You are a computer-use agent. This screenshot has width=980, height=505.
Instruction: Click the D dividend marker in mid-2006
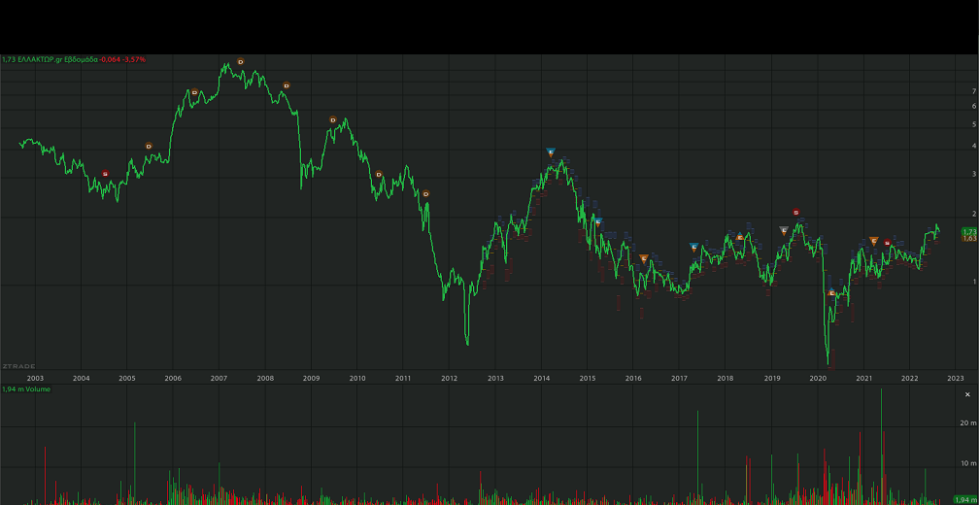tap(194, 92)
